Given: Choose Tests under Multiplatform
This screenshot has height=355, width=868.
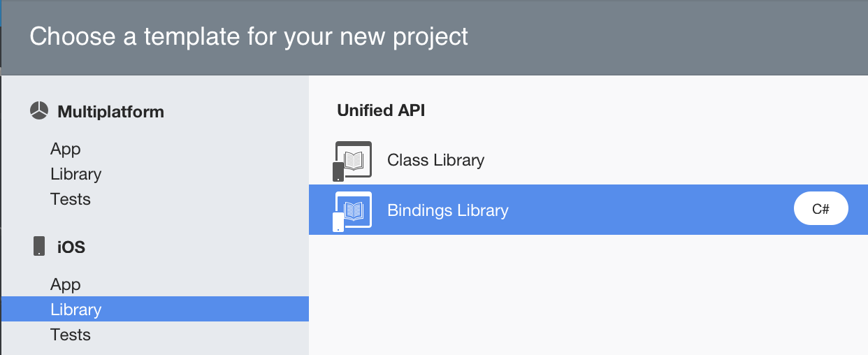Looking at the screenshot, I should pos(71,200).
